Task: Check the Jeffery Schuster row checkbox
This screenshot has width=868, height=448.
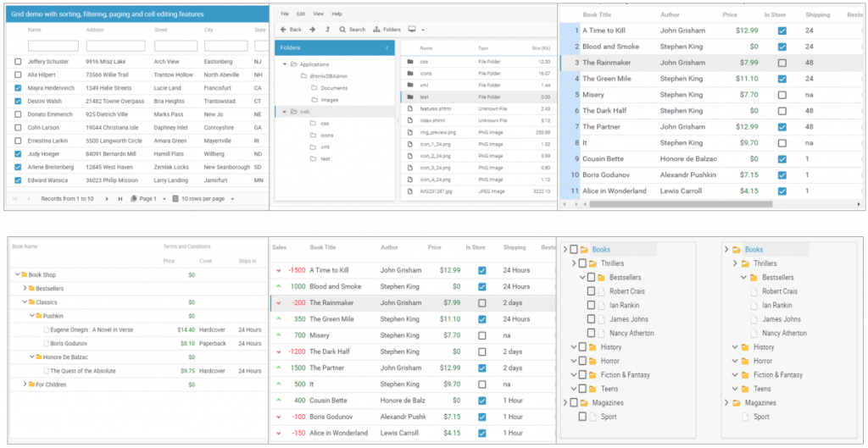Action: (x=18, y=61)
